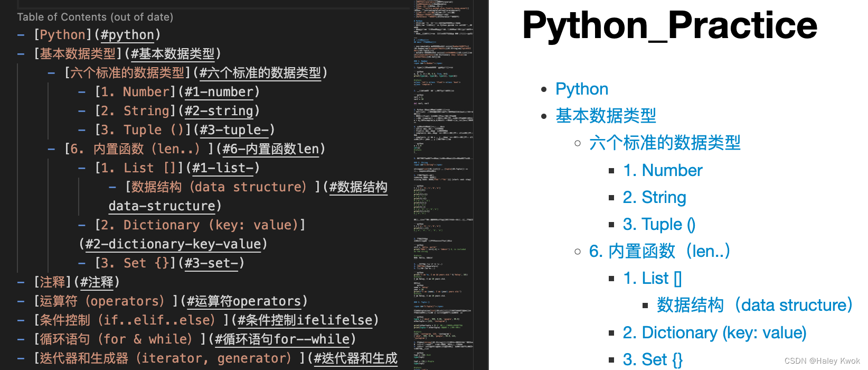Click the [2. Dictionary (key: value)] editor line
This screenshot has height=370, width=868.
(x=192, y=225)
